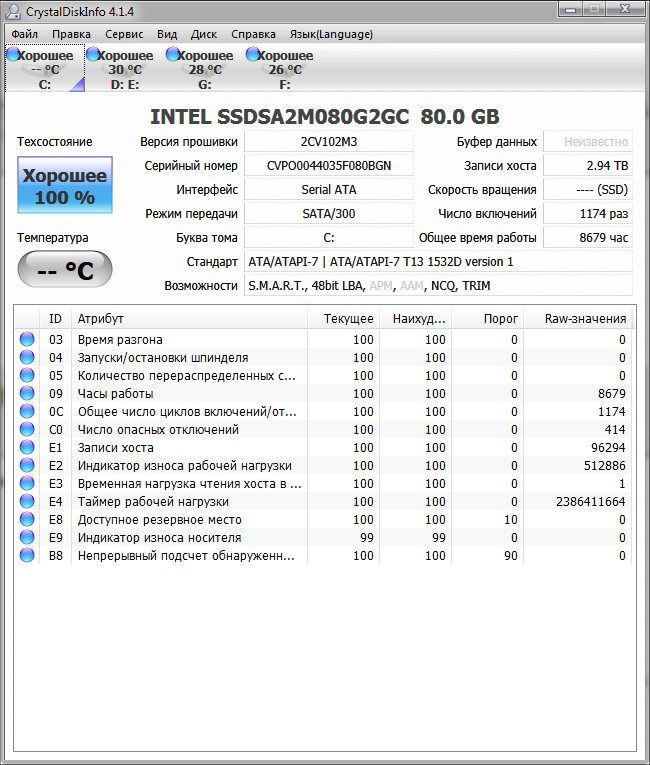Click the status icon for attribute 09

tap(27, 393)
